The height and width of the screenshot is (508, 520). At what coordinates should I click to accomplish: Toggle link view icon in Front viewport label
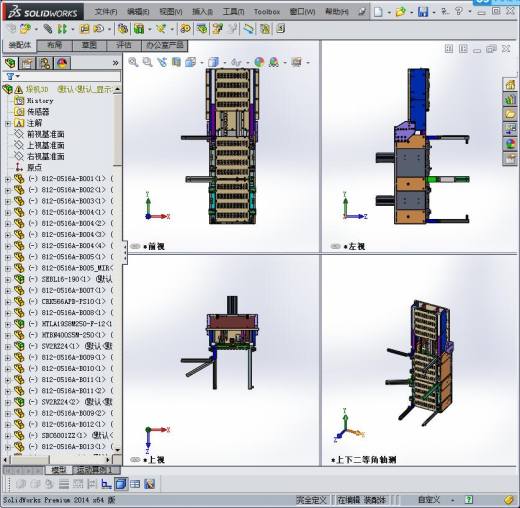[135, 246]
